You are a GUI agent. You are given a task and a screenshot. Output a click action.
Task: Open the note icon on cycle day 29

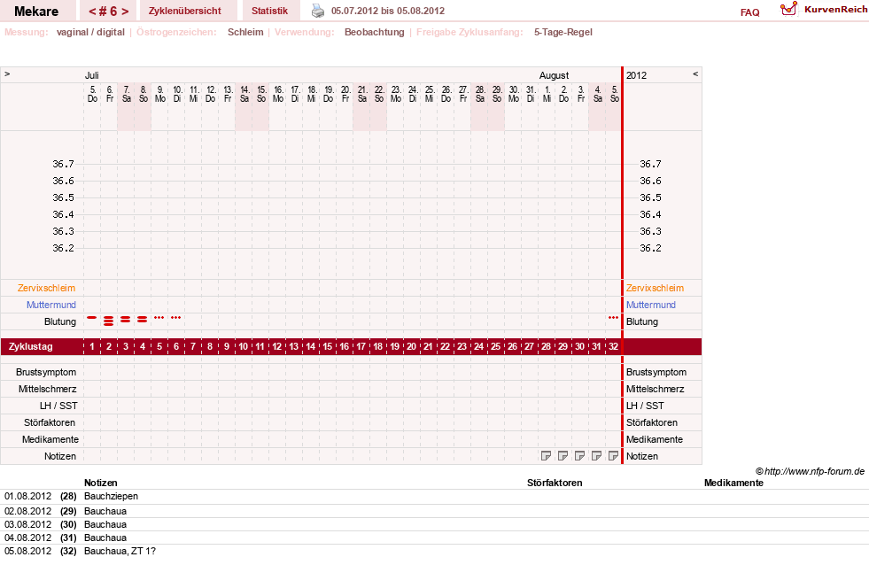coord(563,455)
